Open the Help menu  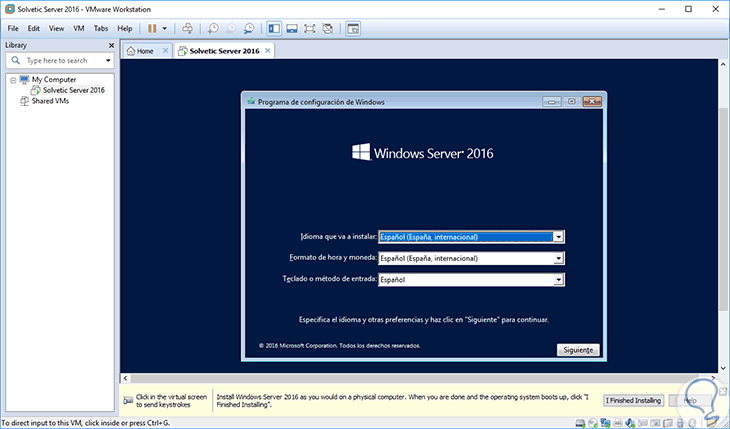point(124,28)
